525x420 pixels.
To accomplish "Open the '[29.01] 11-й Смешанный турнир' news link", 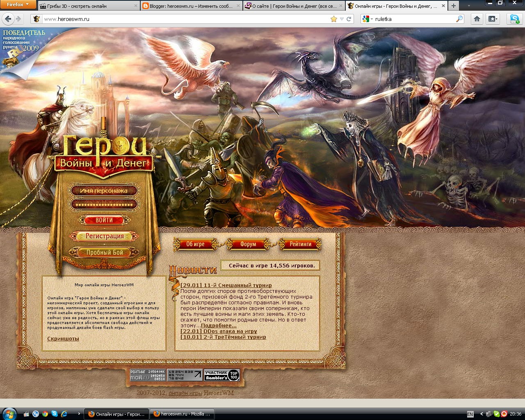I will (x=226, y=285).
